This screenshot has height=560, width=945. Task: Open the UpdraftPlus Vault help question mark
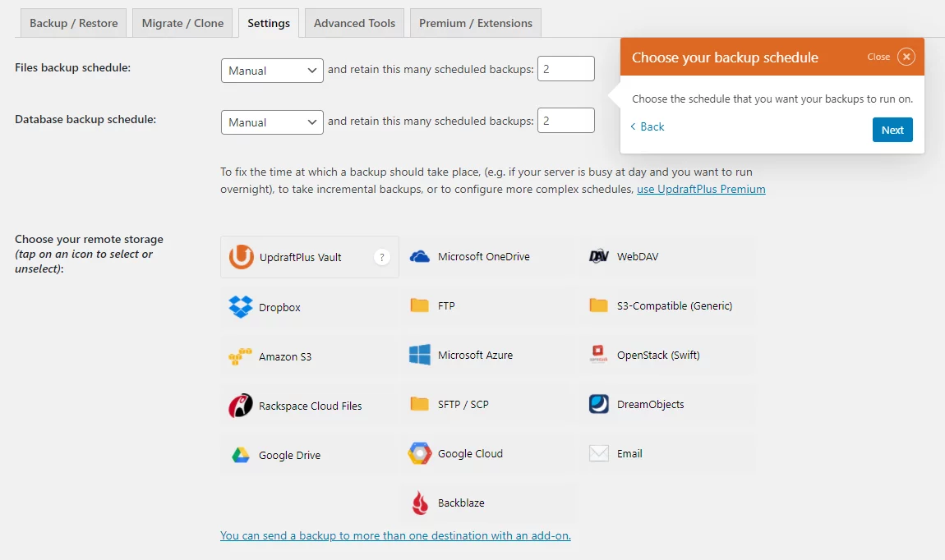click(381, 257)
